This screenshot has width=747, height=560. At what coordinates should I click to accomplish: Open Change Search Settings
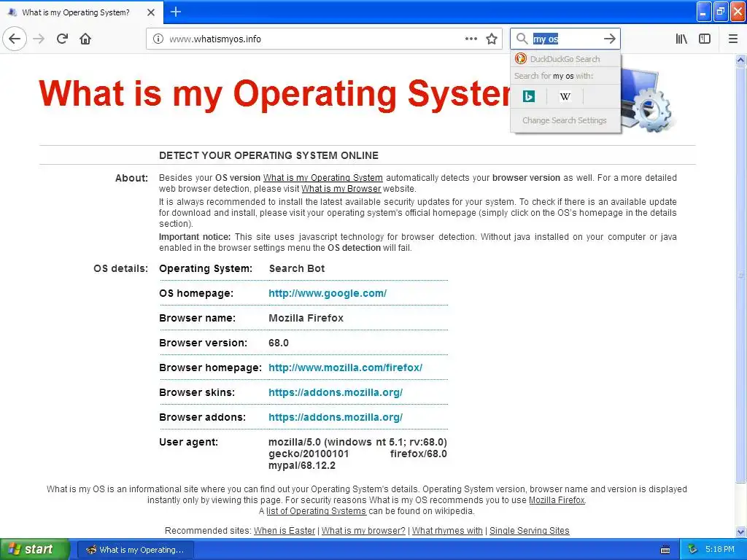565,120
